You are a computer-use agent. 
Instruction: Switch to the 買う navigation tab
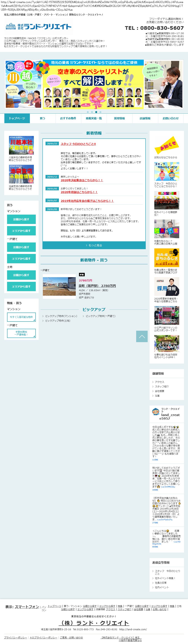click(43, 118)
